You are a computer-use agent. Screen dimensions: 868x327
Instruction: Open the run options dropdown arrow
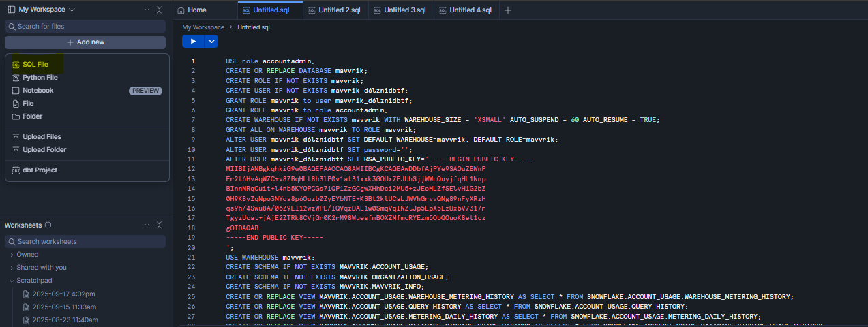212,42
